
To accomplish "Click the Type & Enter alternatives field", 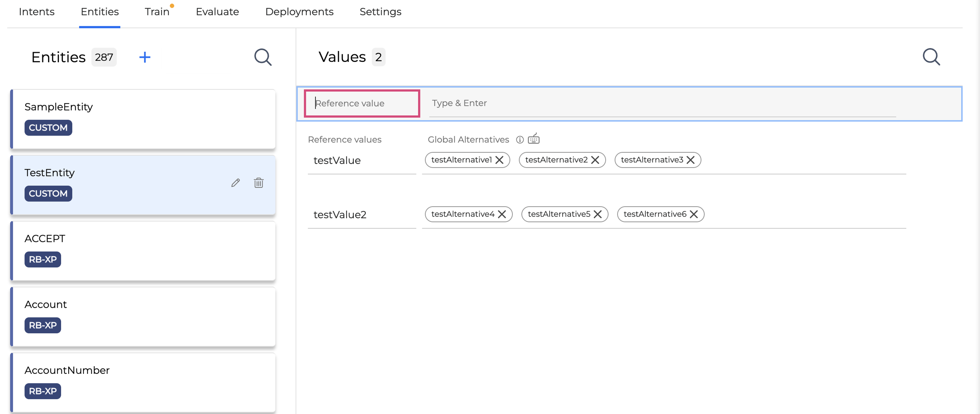I will click(662, 103).
